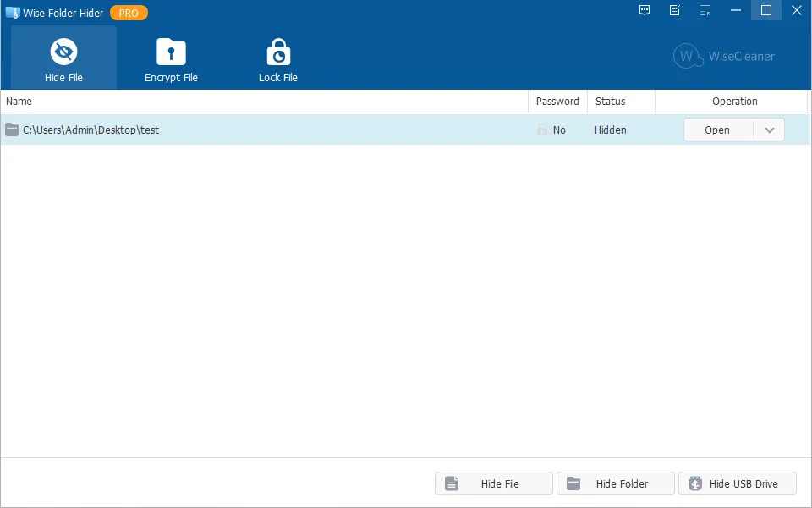Open the Encrypt File tab
This screenshot has width=812, height=508.
click(171, 58)
